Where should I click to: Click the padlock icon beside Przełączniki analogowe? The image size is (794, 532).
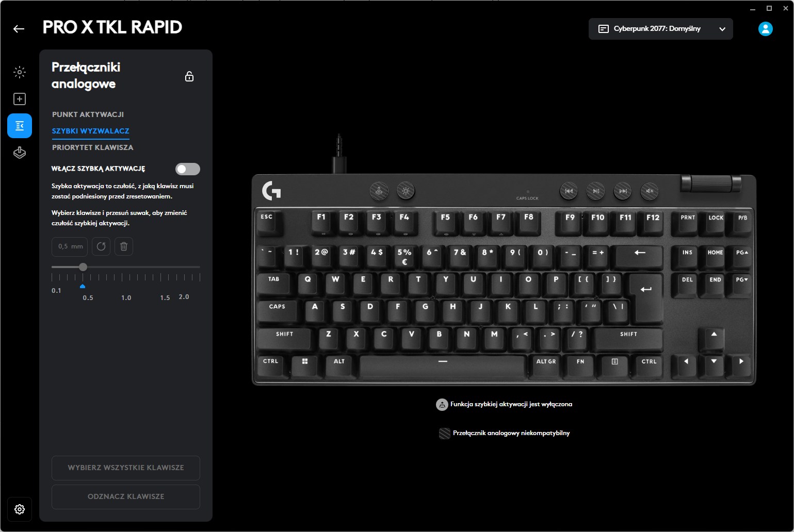[x=189, y=76]
